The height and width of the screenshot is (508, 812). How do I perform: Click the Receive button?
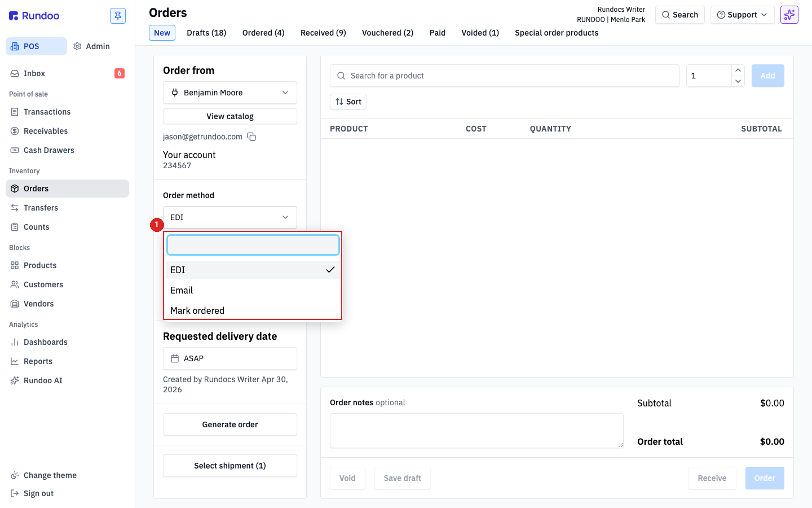[712, 478]
